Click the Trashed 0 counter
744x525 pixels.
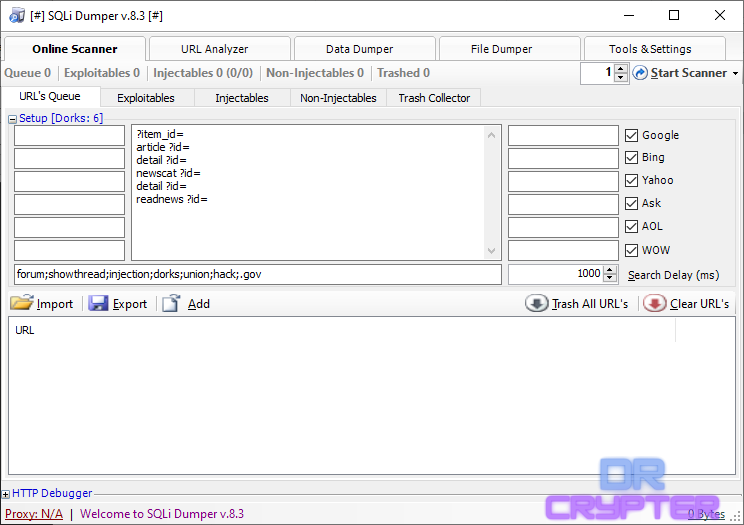pyautogui.click(x=403, y=73)
